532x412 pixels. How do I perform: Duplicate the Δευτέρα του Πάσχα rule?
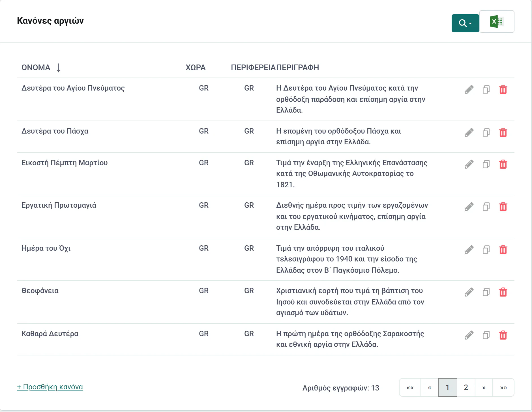point(486,133)
